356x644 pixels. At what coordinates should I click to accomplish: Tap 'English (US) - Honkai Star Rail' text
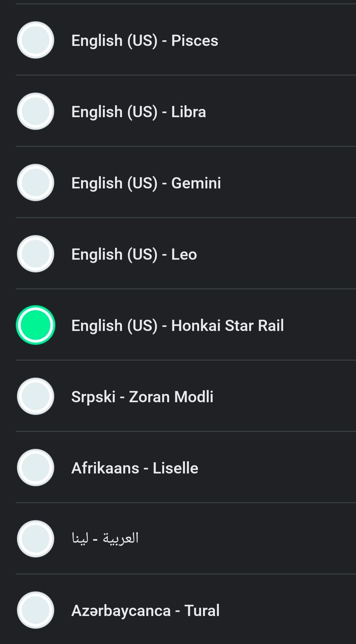click(x=177, y=326)
